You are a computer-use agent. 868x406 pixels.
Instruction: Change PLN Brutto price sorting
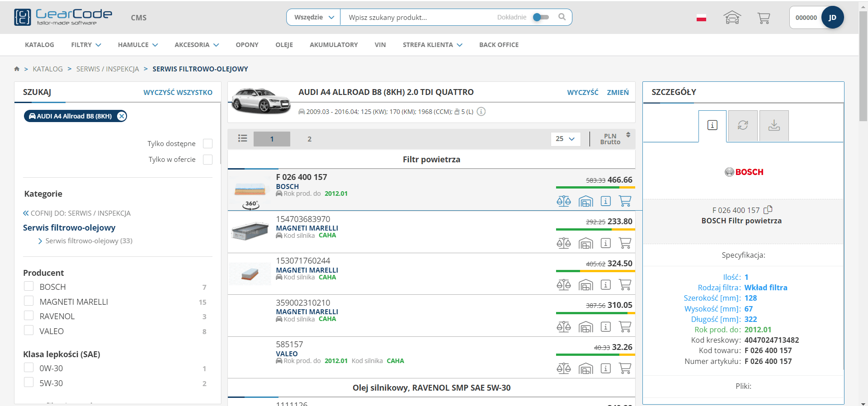tap(615, 139)
